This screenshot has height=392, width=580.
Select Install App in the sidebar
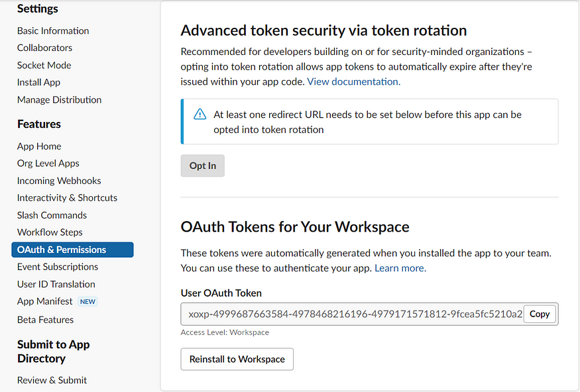(x=38, y=82)
